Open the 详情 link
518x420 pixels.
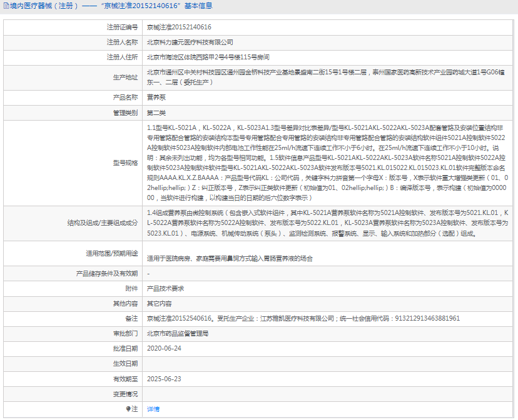[153, 409]
